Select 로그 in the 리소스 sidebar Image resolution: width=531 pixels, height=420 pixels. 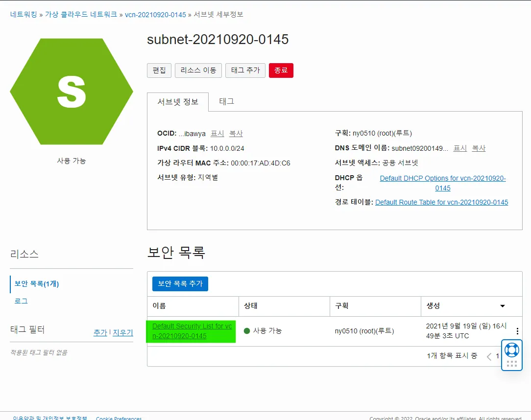tap(21, 301)
